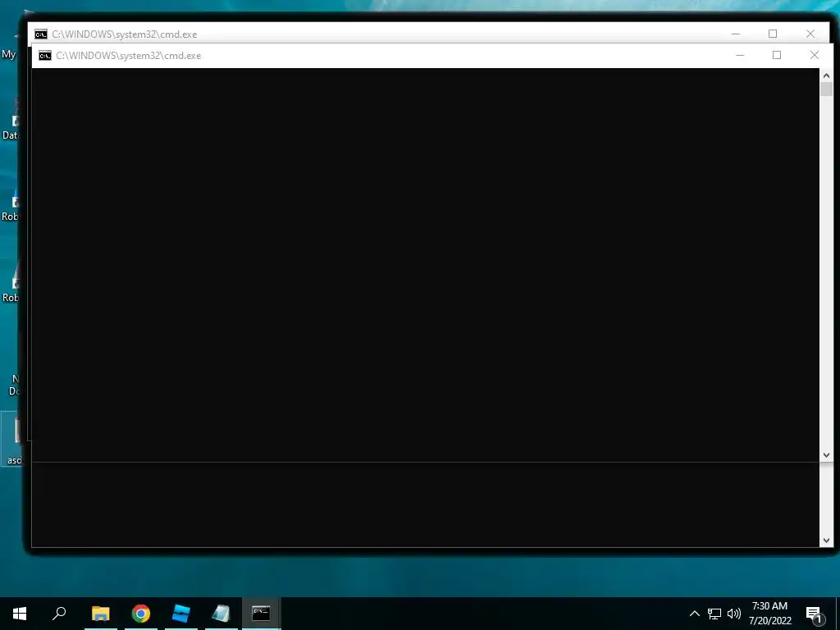The height and width of the screenshot is (630, 840).
Task: Open Google Chrome from the taskbar
Action: (141, 614)
